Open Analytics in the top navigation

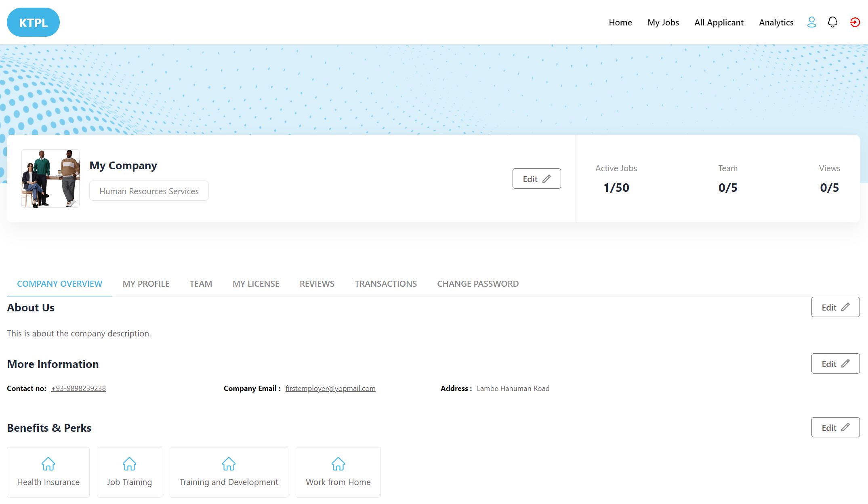[776, 23]
